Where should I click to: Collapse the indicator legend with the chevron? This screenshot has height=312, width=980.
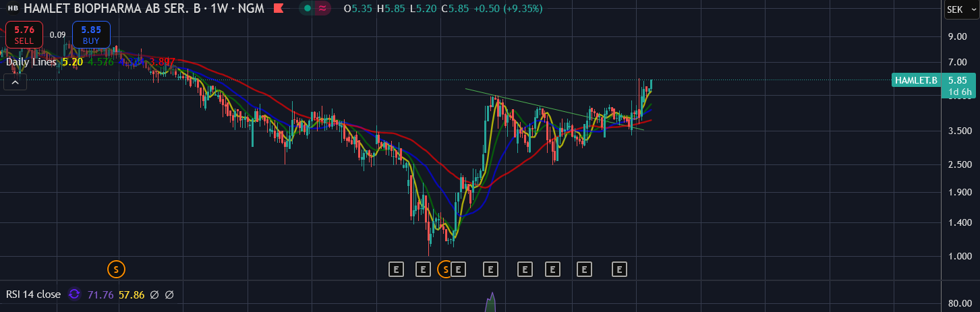tap(15, 82)
